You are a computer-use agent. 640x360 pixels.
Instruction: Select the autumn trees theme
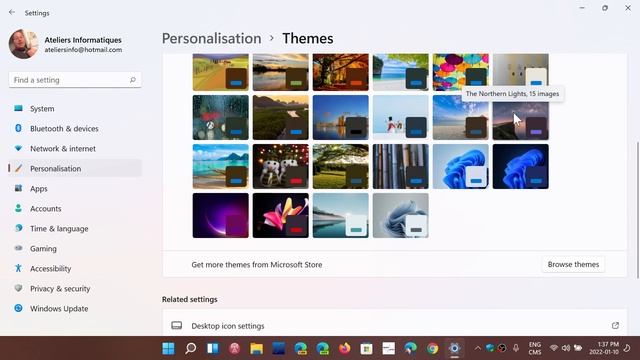[x=340, y=72]
